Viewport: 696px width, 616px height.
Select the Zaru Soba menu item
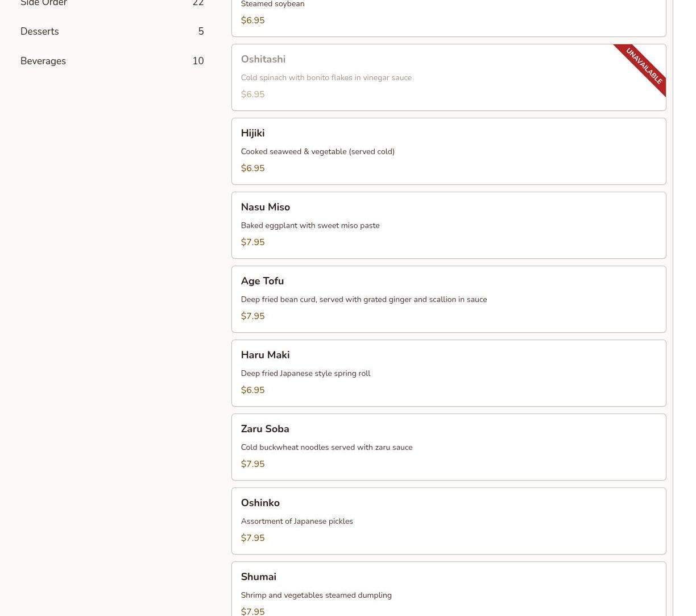tap(449, 447)
